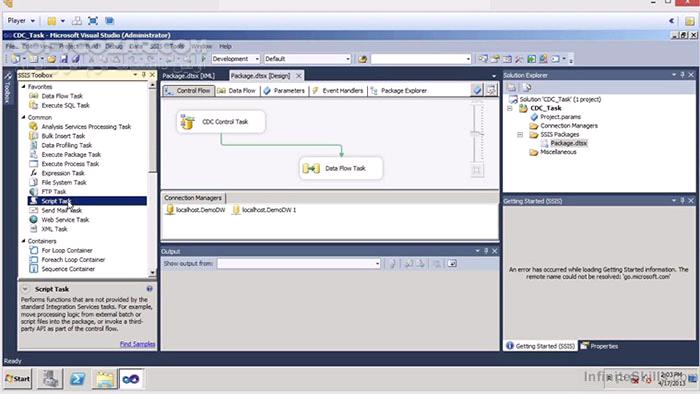
Task: Select localhost.DemoDW 1 connection manager
Action: point(264,210)
